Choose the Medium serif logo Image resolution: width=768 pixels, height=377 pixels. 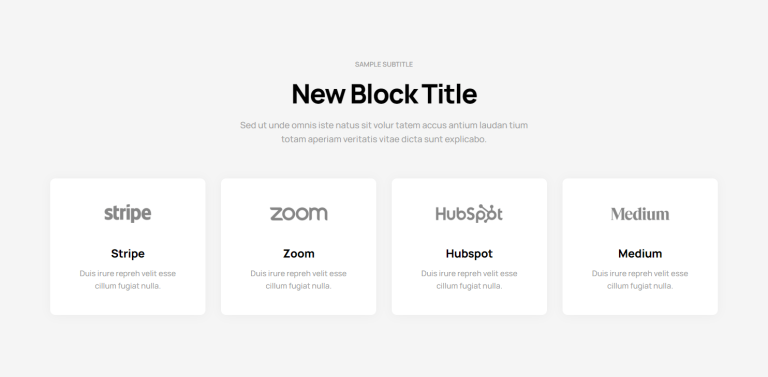[640, 214]
